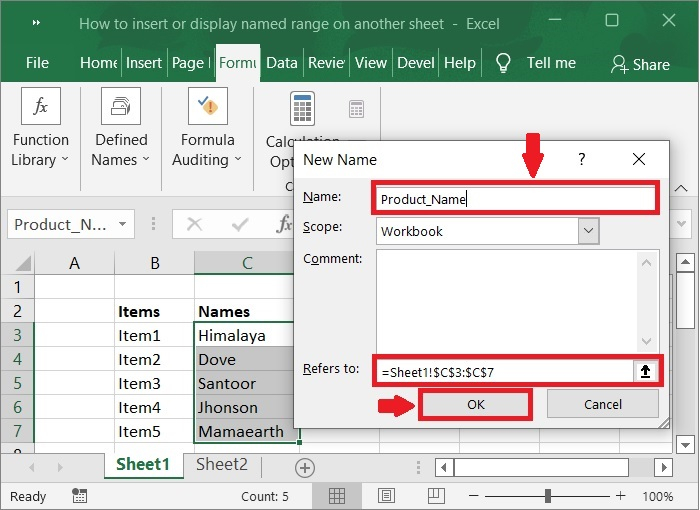Click the Tell me lightbulb icon

pyautogui.click(x=503, y=63)
